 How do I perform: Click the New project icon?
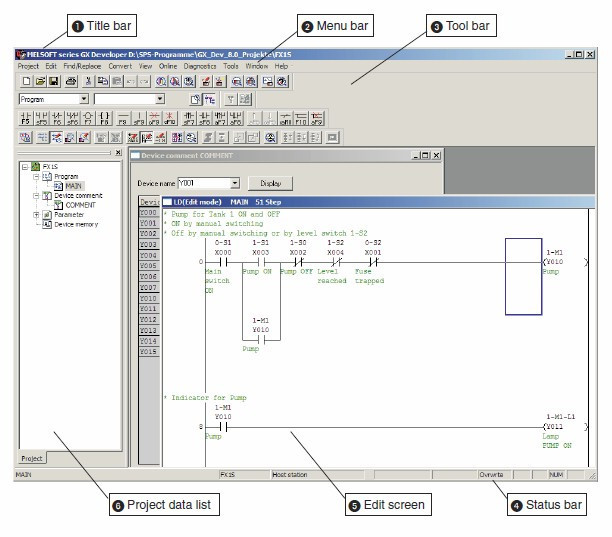coord(27,81)
